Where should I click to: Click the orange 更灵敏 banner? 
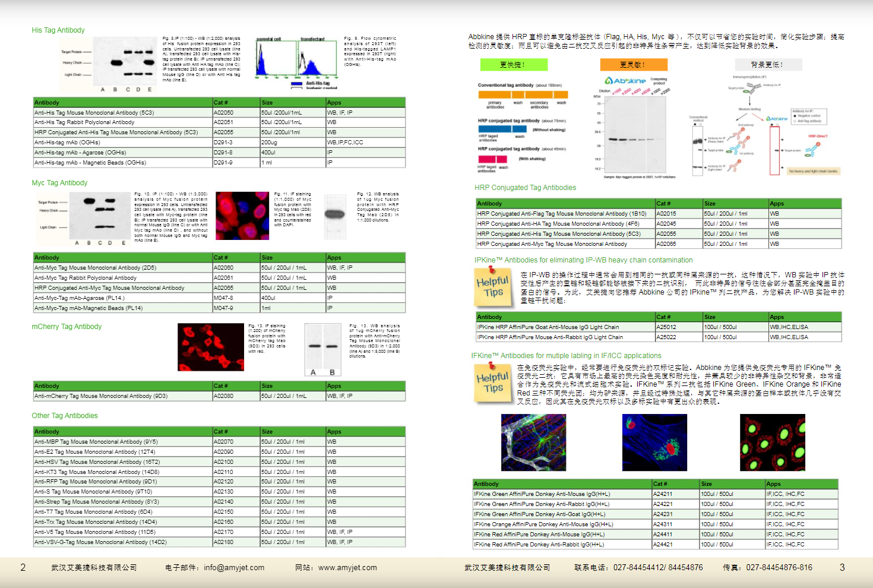[634, 64]
